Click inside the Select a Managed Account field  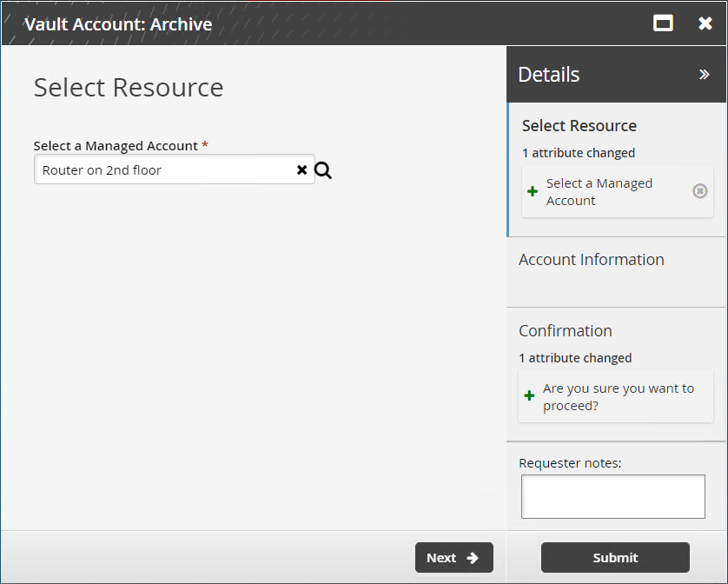165,170
